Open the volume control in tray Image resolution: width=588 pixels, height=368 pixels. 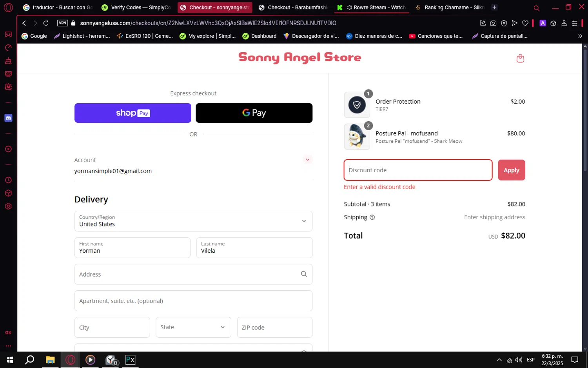[x=519, y=360]
